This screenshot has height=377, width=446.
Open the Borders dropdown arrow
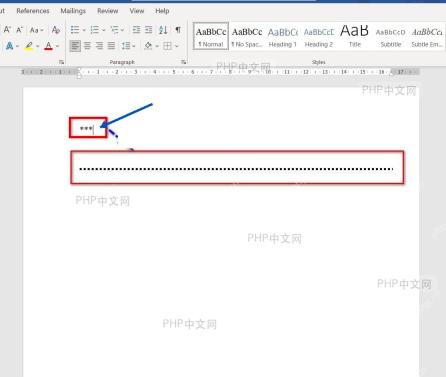tap(177, 46)
